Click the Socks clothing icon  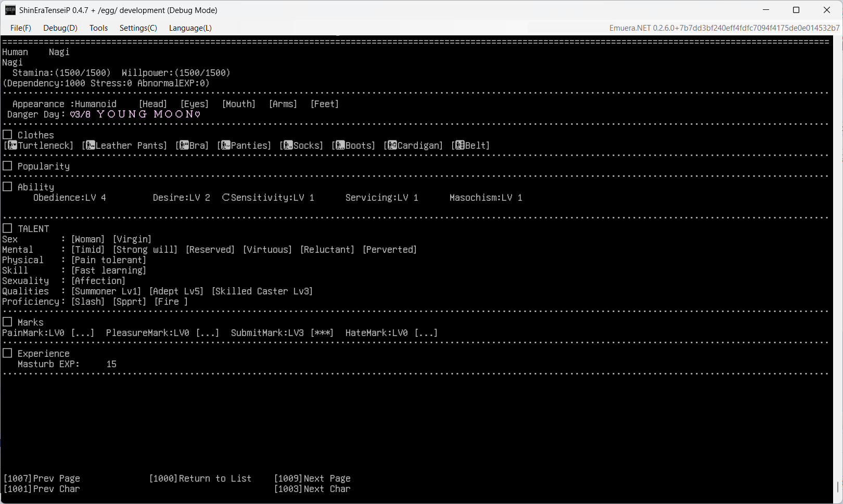[x=288, y=145]
